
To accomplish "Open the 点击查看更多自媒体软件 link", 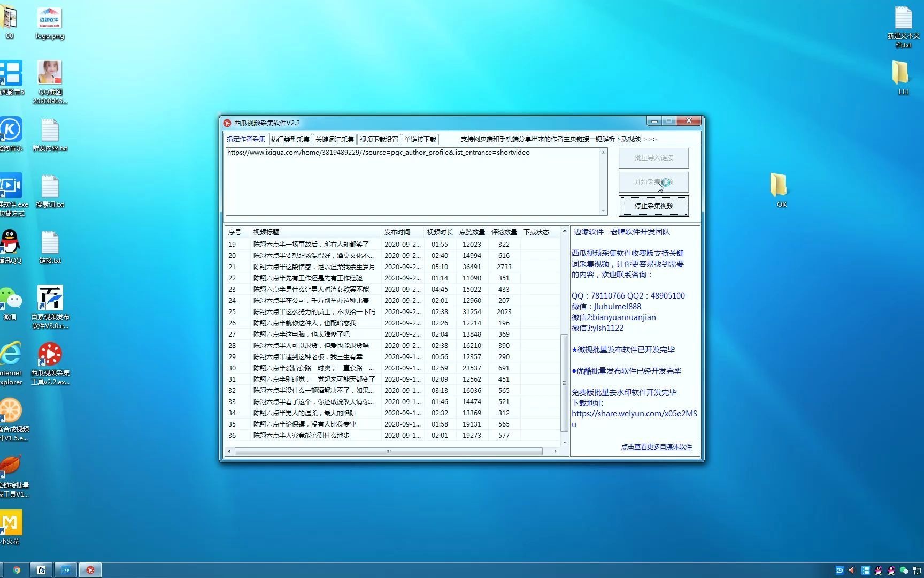I will point(656,447).
